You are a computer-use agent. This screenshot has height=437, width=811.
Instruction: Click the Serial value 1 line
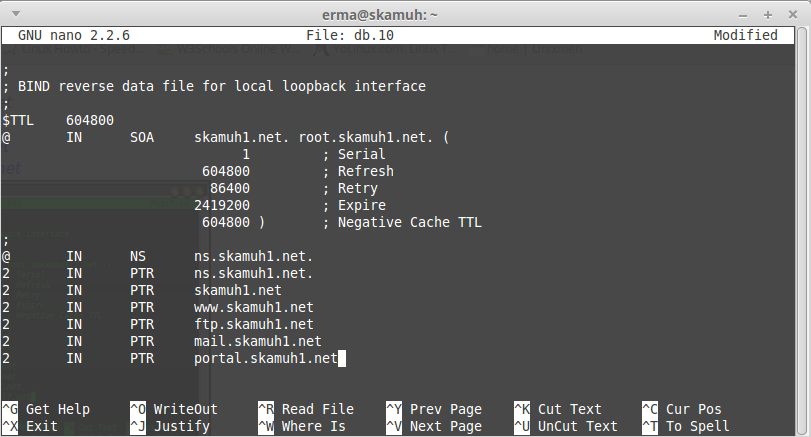point(246,154)
